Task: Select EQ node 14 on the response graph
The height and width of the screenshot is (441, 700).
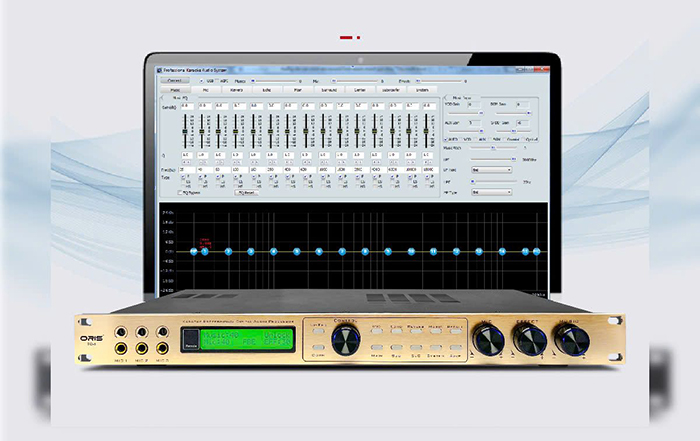Action: 502,252
